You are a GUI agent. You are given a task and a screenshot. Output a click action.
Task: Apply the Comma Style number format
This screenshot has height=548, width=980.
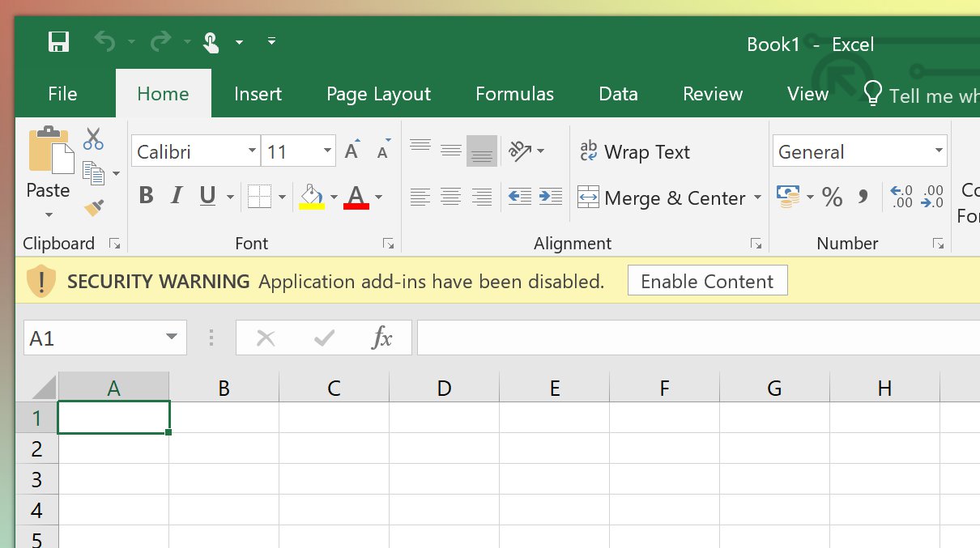click(863, 197)
